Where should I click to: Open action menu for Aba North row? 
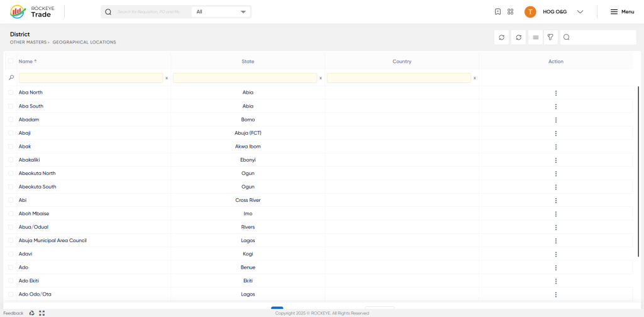(x=556, y=93)
